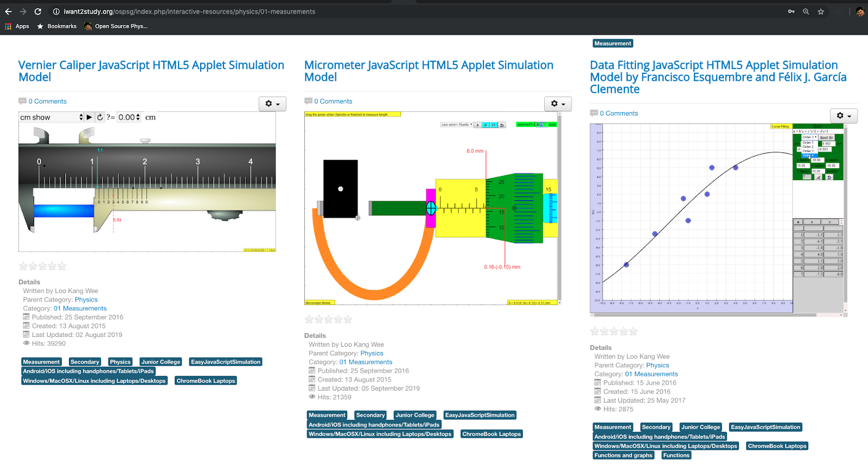Click the vertical scrollbar of Data Fitting applet
Screen dimensions: 868x465
tap(845, 218)
